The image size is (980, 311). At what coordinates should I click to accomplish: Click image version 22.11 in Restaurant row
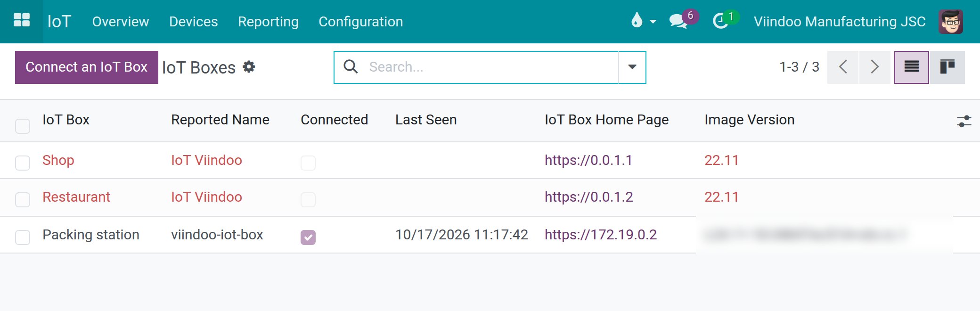coord(721,197)
